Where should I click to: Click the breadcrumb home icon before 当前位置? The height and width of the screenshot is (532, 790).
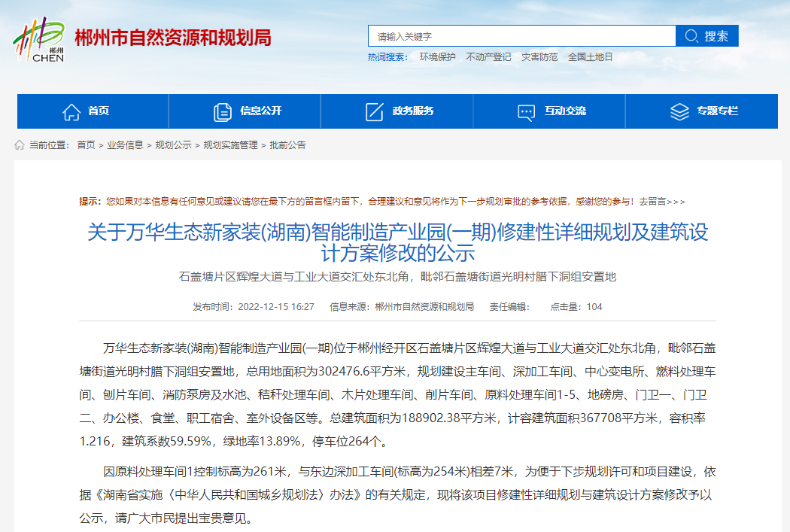click(x=19, y=145)
